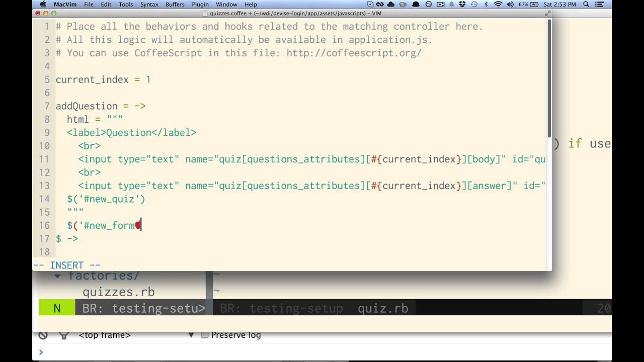Image resolution: width=644 pixels, height=362 pixels.
Task: Click the console prompt input line
Action: coord(322,352)
